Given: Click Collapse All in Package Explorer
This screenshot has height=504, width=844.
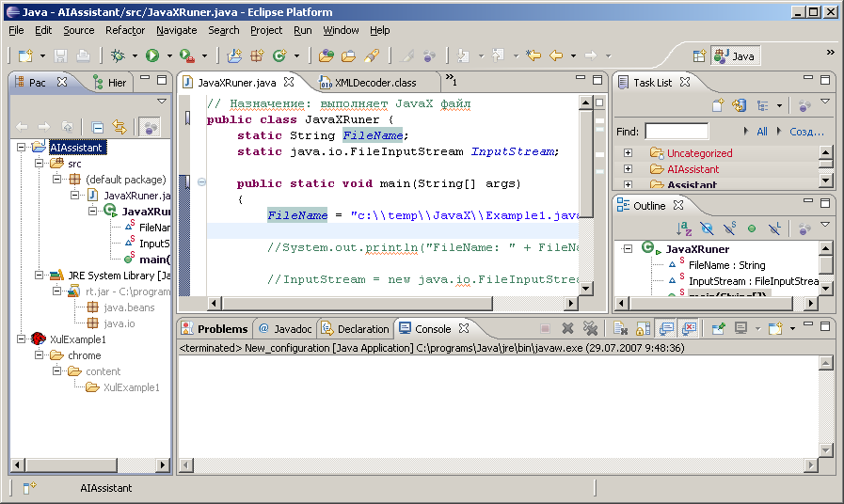Looking at the screenshot, I should coord(97,126).
